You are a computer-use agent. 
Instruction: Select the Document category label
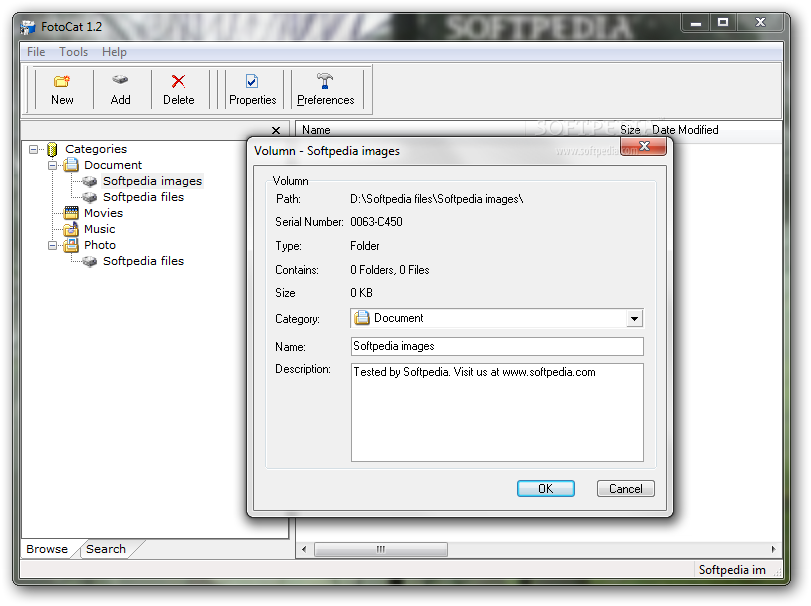coord(113,165)
